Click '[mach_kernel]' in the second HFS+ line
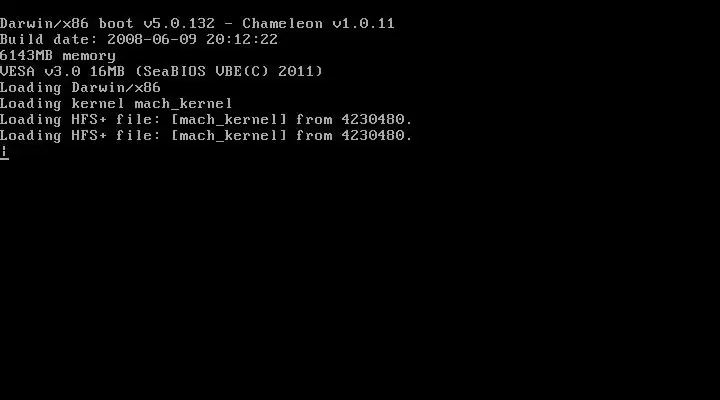720x400 pixels. coord(229,136)
